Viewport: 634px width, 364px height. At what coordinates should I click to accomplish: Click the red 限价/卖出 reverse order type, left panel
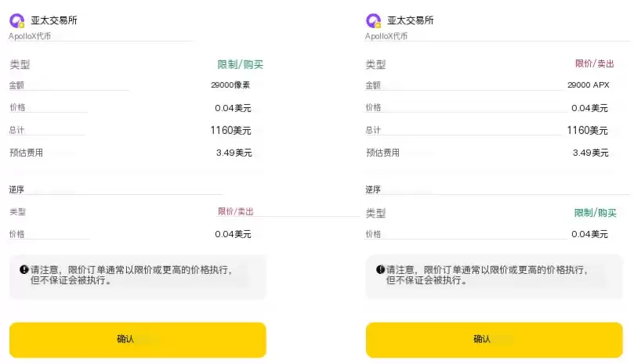click(235, 211)
